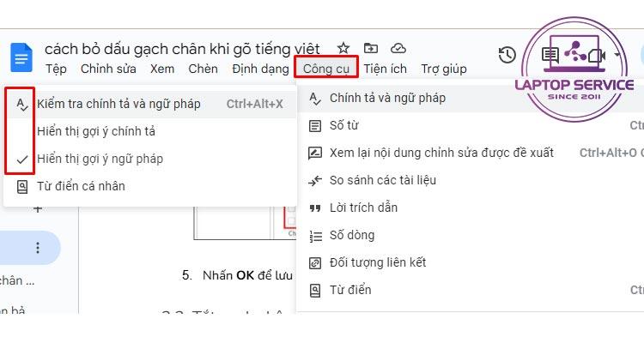The image size is (644, 343).
Task: Click the So sánh các tài liệu icon
Action: [x=315, y=180]
